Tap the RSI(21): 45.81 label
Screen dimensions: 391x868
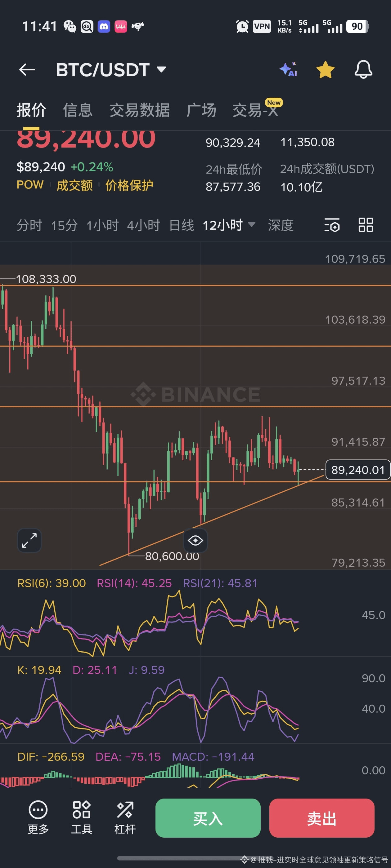click(220, 583)
